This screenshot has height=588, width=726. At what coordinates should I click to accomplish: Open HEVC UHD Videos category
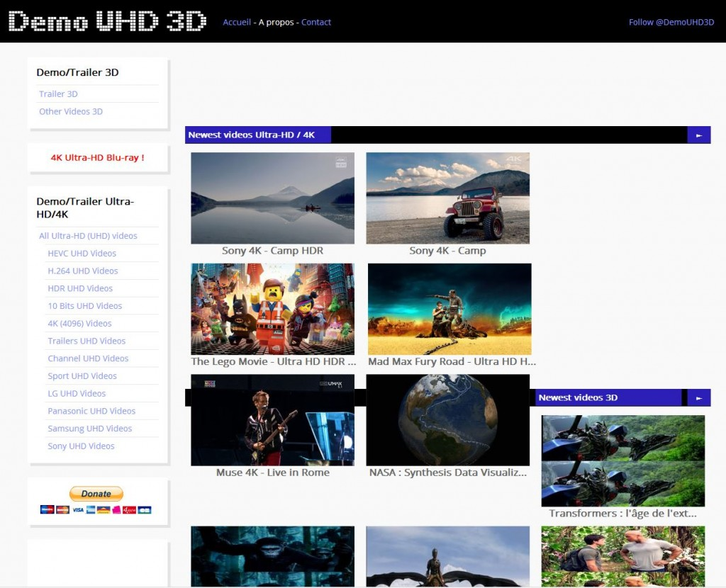[82, 254]
